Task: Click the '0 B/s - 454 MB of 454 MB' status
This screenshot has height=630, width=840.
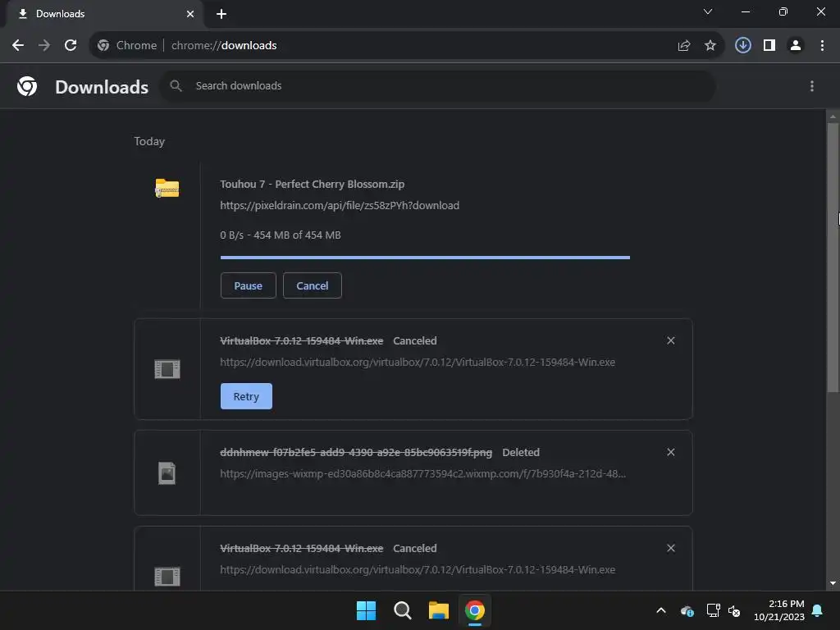Action: (x=281, y=235)
